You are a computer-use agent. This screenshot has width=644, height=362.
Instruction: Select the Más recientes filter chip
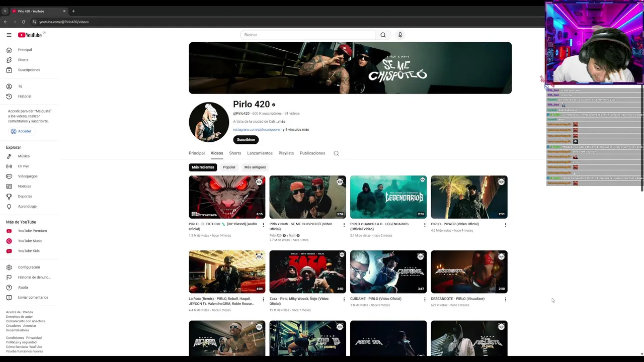203,167
